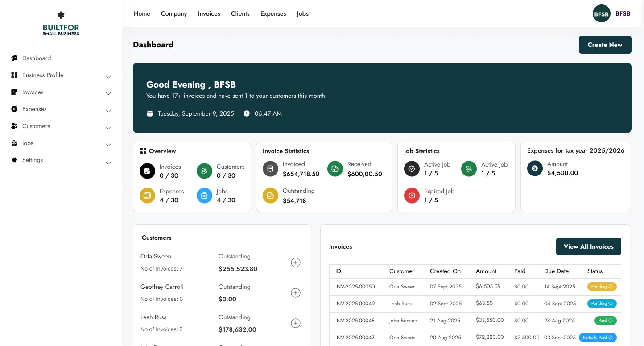Click invoice ID INV-2025-00048

pos(355,321)
